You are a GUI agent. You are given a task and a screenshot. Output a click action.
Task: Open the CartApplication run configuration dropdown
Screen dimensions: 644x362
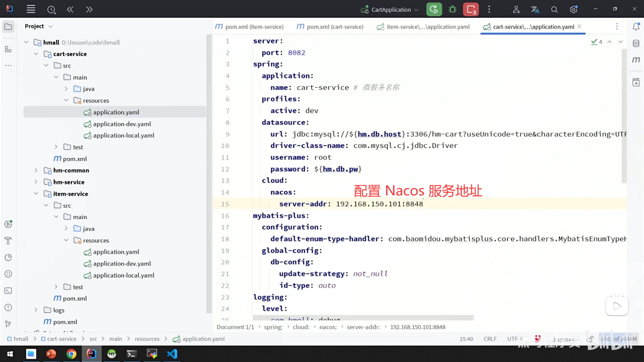(391, 10)
